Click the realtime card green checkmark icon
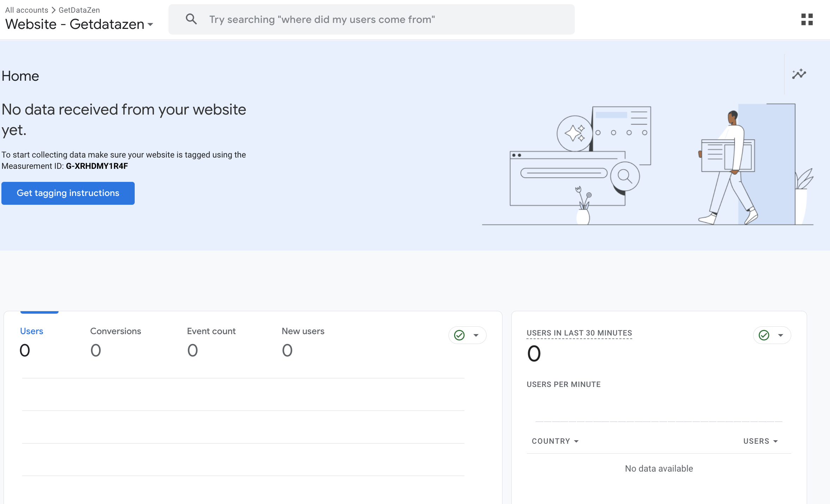Screen dimensions: 830x504 click(x=764, y=335)
